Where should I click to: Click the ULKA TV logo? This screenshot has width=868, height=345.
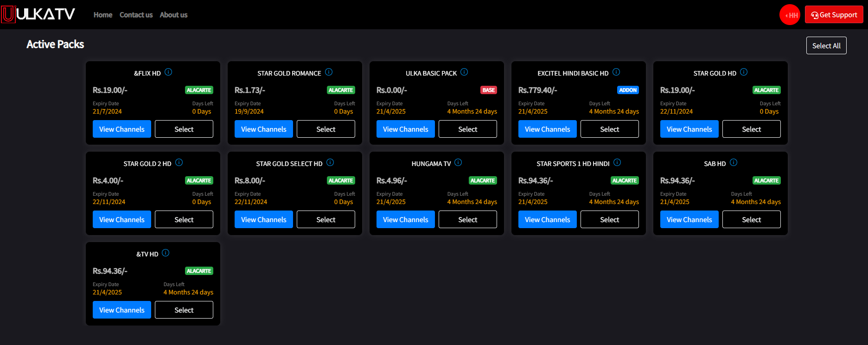pyautogui.click(x=38, y=14)
